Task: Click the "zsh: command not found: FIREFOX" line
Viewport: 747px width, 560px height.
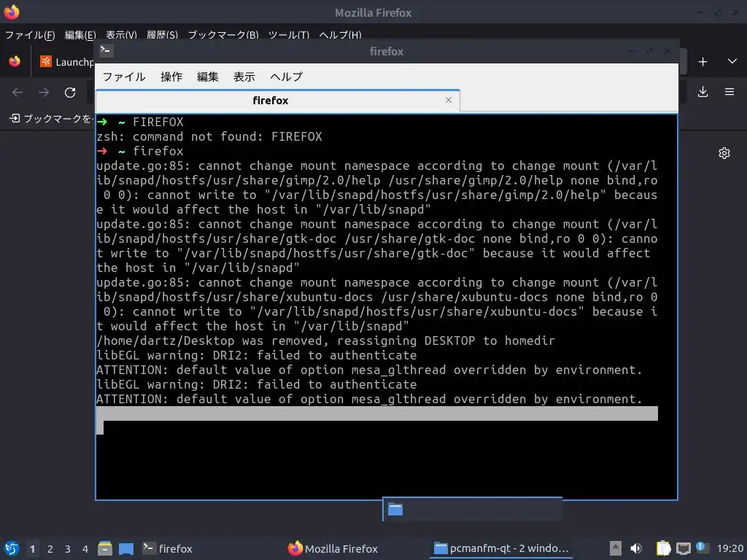Action: coord(209,136)
